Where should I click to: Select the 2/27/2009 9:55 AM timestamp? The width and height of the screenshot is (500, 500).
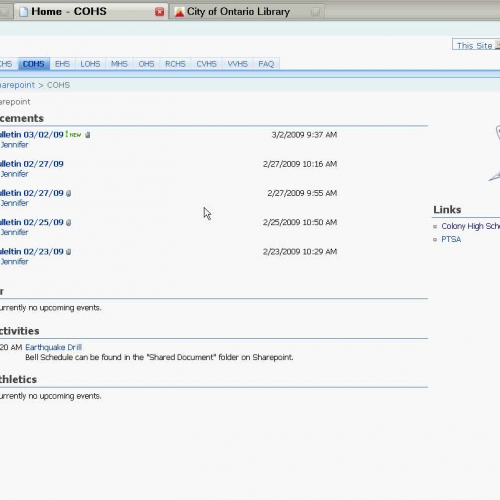click(x=302, y=193)
